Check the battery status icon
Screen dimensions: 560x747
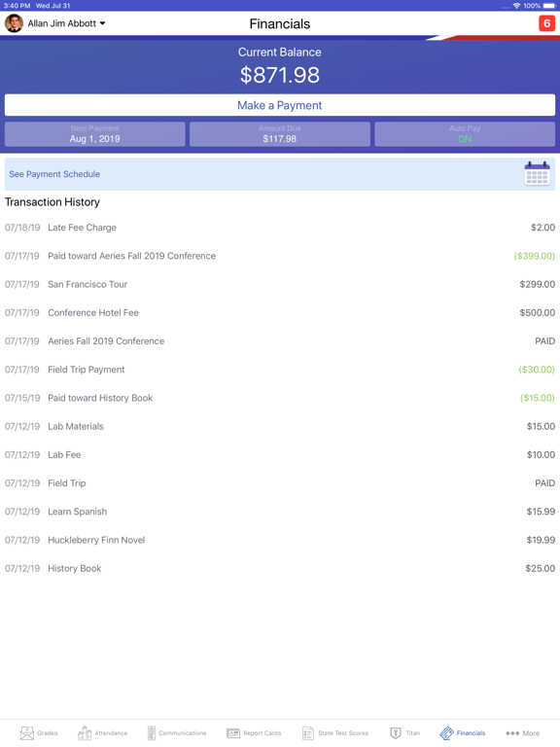coord(549,6)
